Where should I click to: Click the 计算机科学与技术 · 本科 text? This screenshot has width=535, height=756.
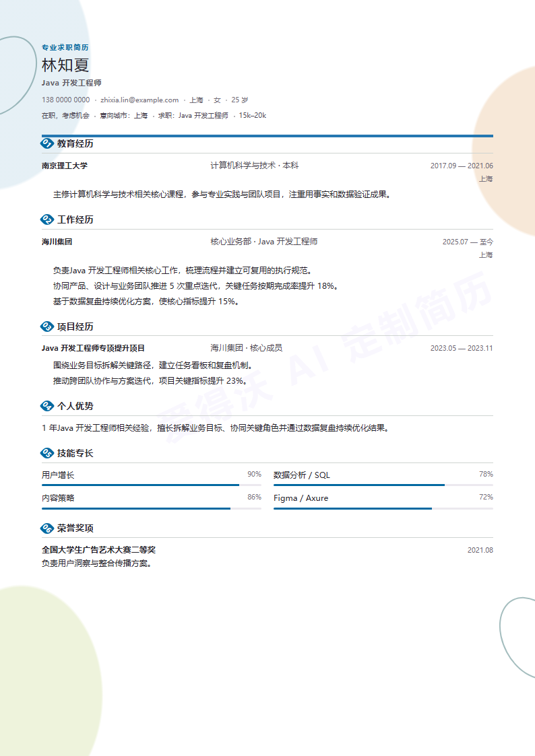coord(254,166)
